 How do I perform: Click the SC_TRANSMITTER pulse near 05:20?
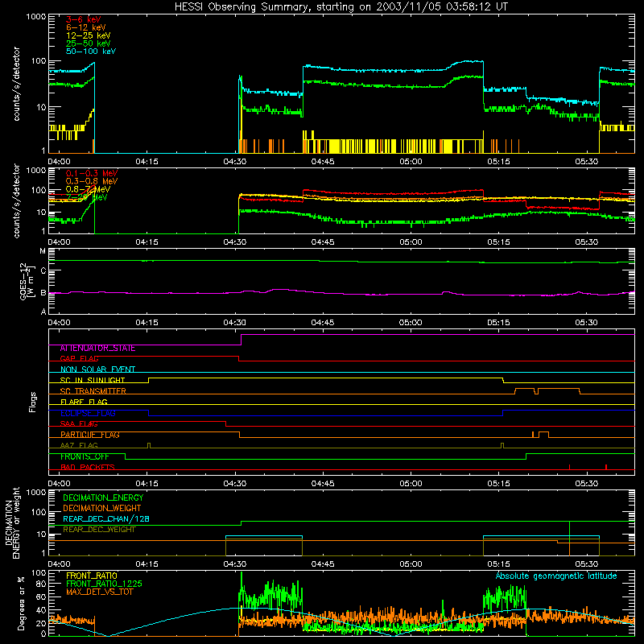click(525, 390)
